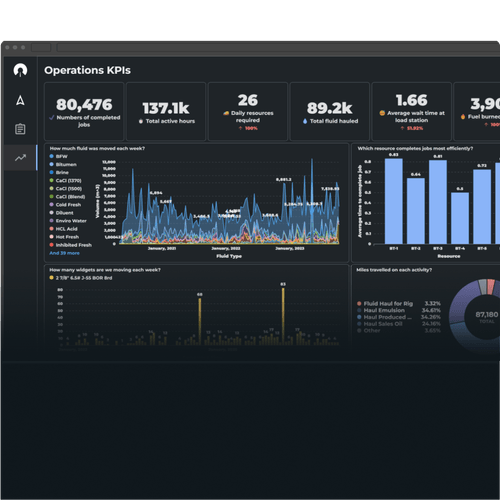
Task: Toggle the Enviro Water legend series
Action: (68, 221)
